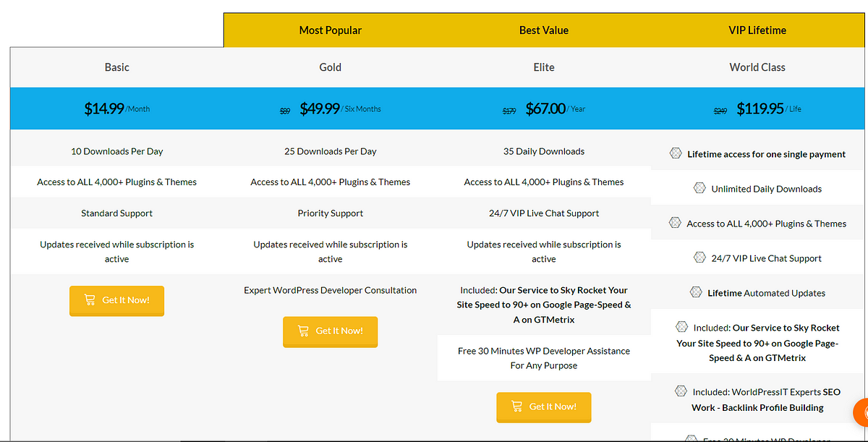The image size is (868, 442).
Task: Click the $67.00 Elite yearly price
Action: tap(545, 109)
